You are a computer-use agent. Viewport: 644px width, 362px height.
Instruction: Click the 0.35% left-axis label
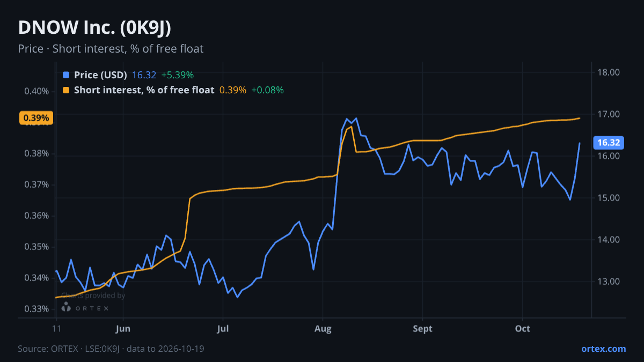coord(37,247)
